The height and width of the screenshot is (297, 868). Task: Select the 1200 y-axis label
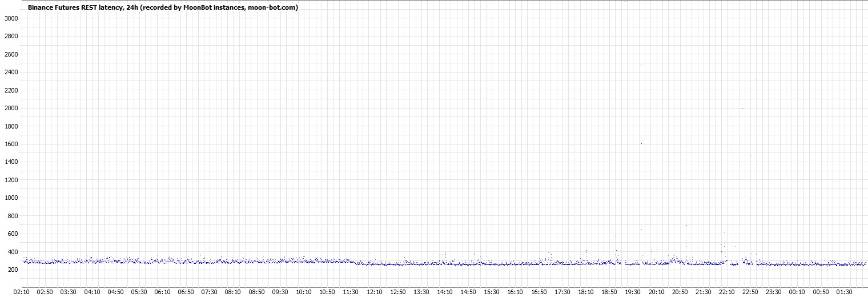(x=11, y=180)
